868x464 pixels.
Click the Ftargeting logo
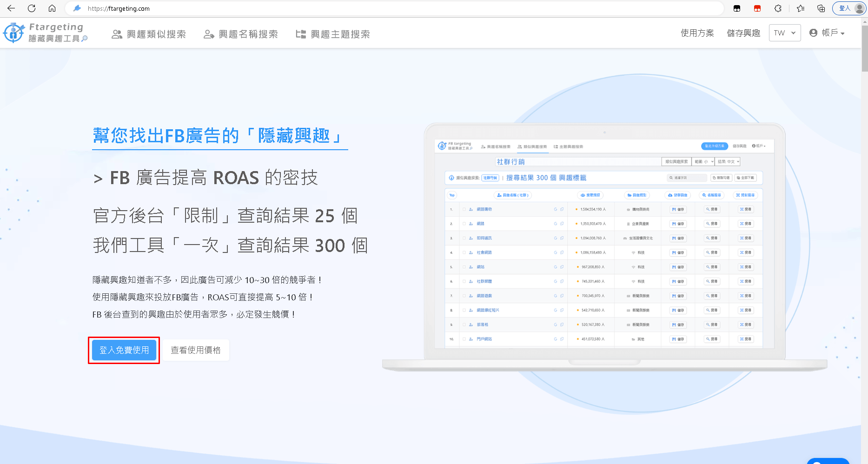click(45, 33)
